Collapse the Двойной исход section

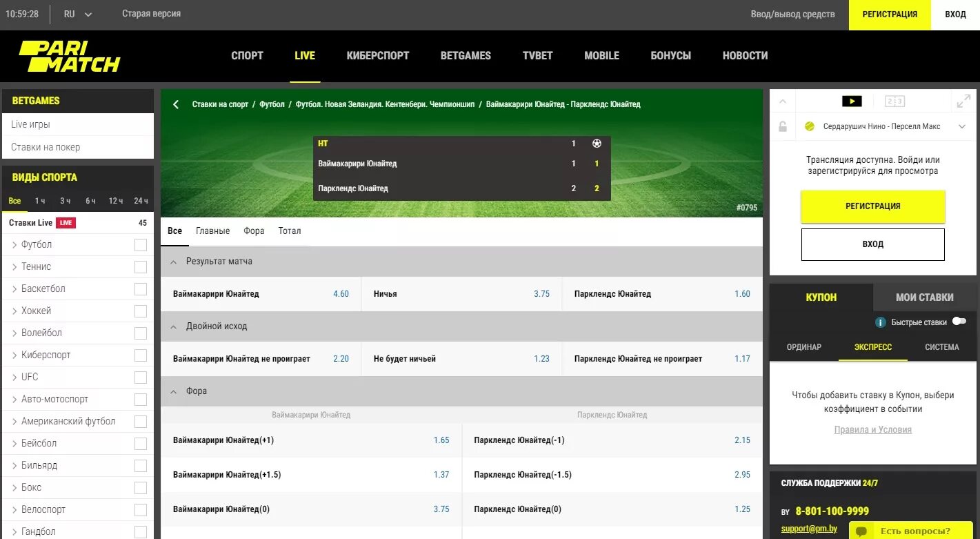(173, 326)
